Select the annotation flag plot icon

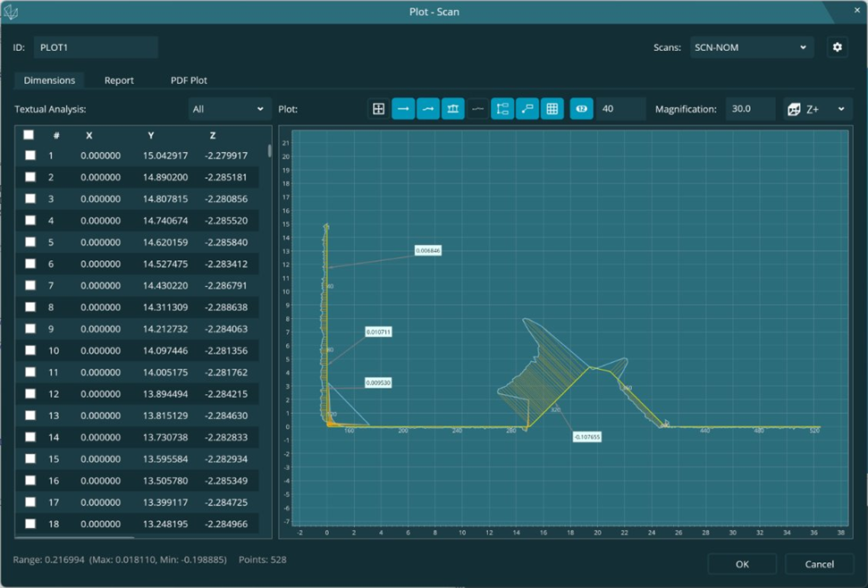point(527,108)
